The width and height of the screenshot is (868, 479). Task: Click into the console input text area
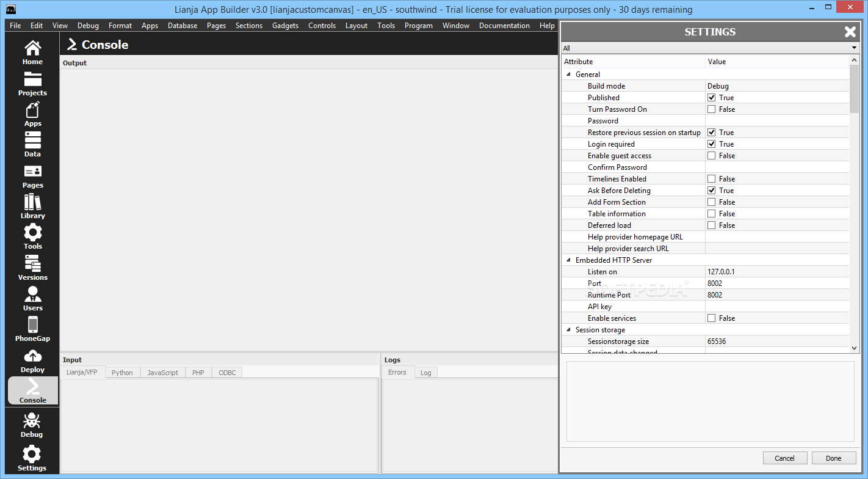click(219, 425)
